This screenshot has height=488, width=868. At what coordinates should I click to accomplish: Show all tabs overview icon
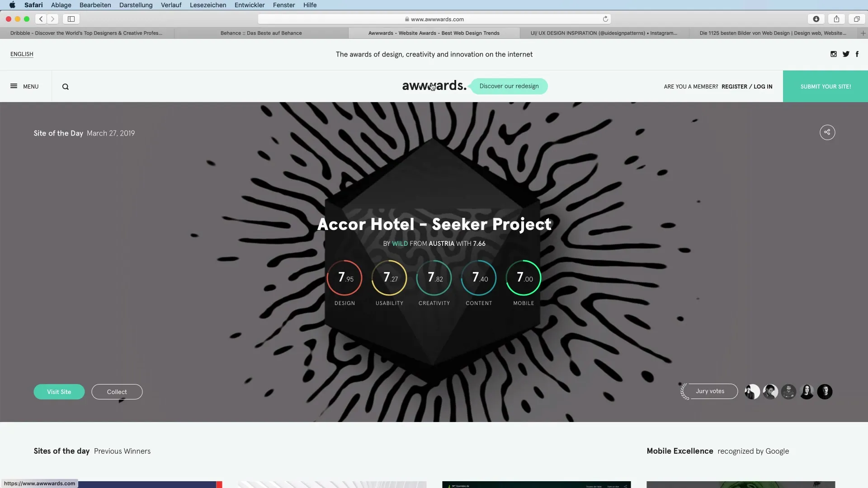[857, 19]
